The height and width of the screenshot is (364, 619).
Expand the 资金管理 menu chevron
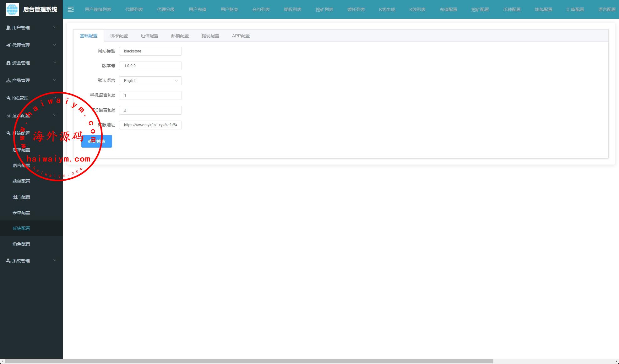click(55, 62)
